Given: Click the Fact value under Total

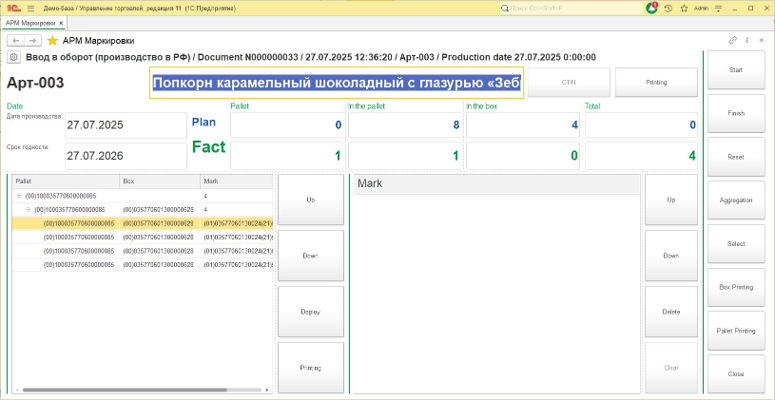Looking at the screenshot, I should coord(641,156).
